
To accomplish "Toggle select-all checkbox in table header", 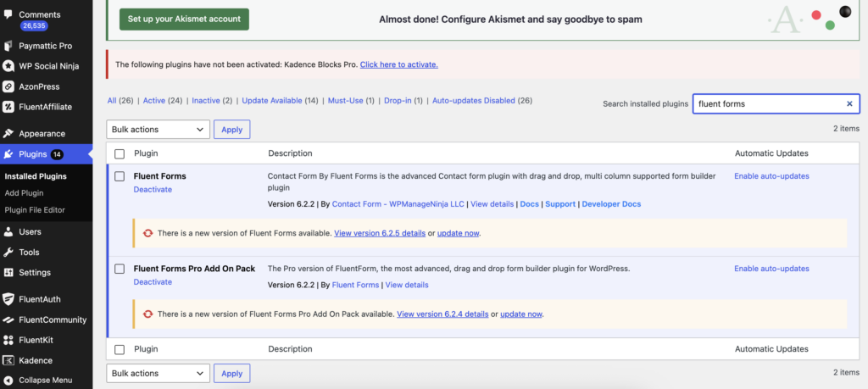I will click(119, 153).
